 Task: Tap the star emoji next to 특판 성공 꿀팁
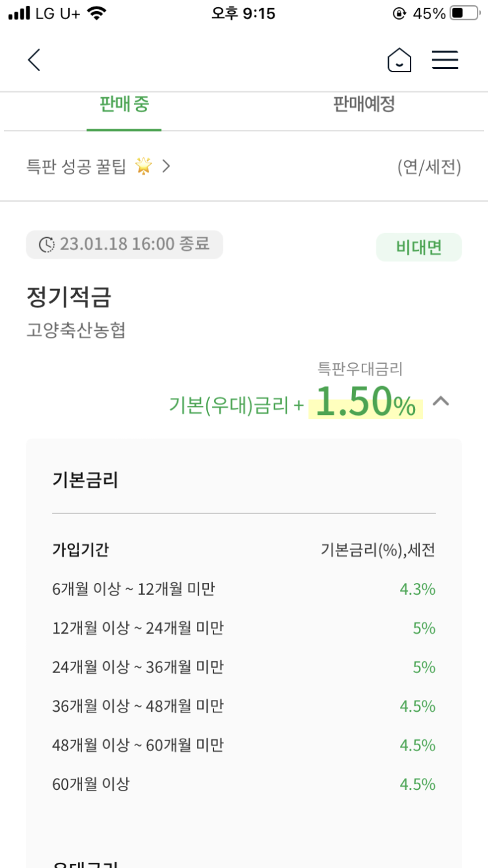coord(143,167)
